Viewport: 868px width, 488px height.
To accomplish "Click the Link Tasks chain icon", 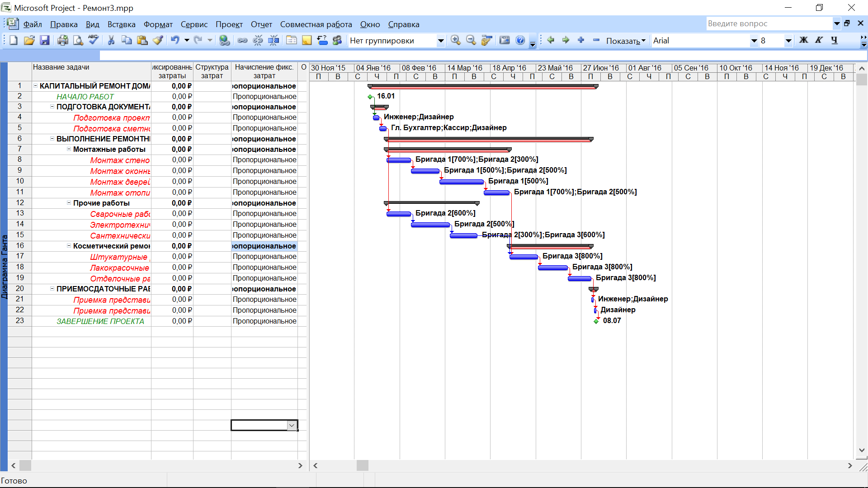I will (242, 41).
